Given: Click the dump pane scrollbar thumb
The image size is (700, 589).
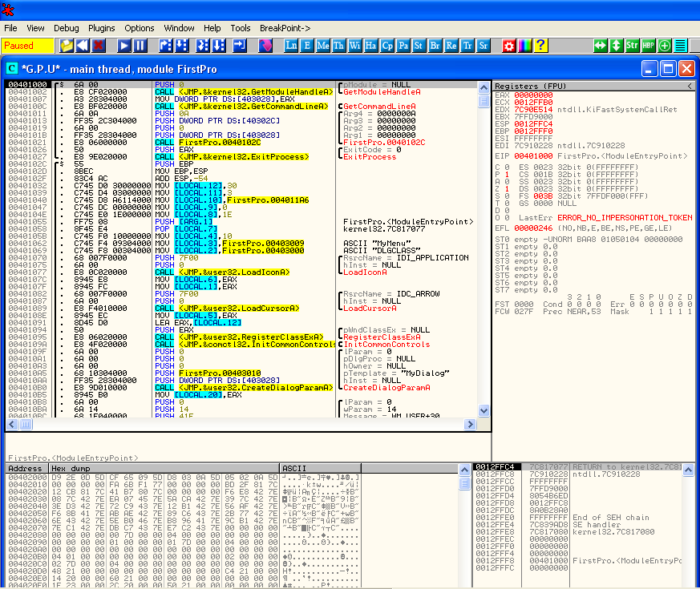Looking at the screenshot, I should tap(464, 484).
